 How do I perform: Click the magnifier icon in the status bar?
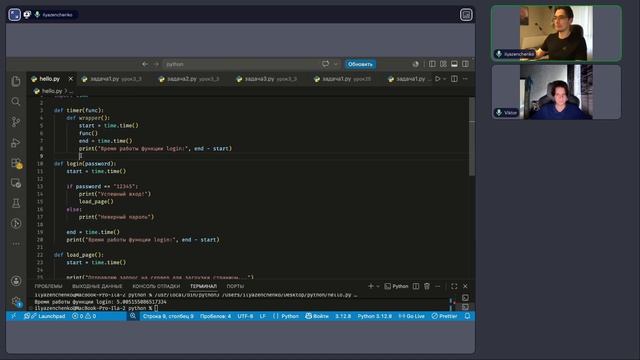pyautogui.click(x=133, y=316)
